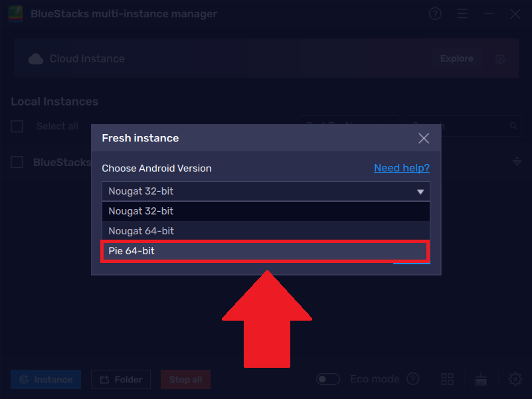Viewport: 532px width, 399px height.
Task: Click the disk cleanup broom icon
Action: pos(481,379)
